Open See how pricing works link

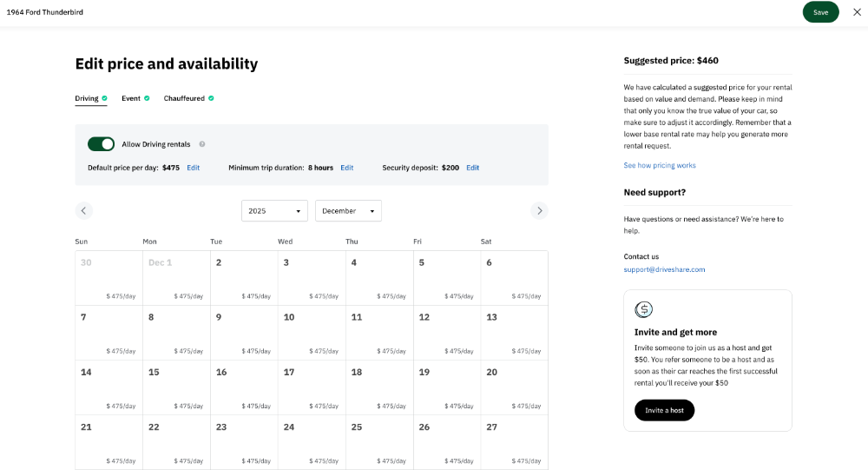(x=659, y=165)
